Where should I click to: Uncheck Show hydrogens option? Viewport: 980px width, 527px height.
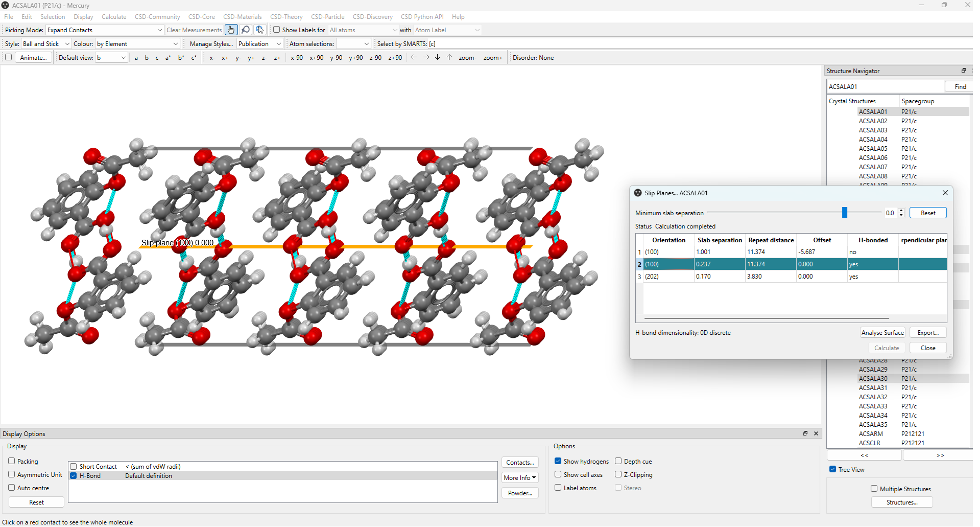(558, 461)
